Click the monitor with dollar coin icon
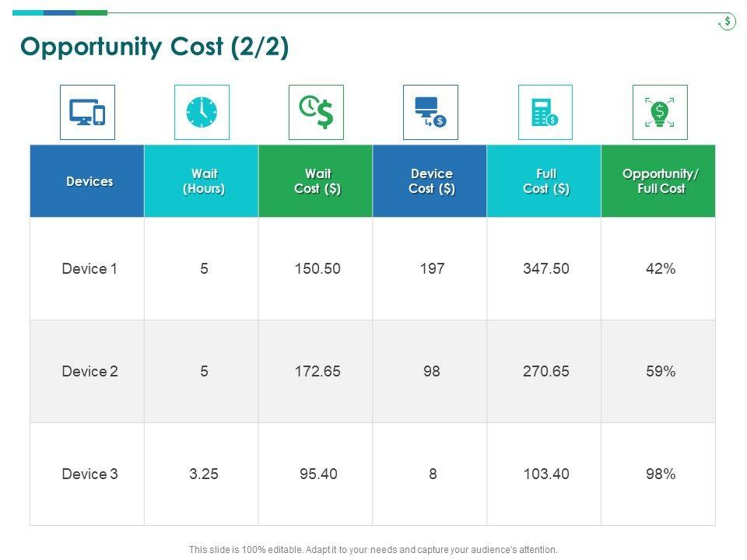 430,113
